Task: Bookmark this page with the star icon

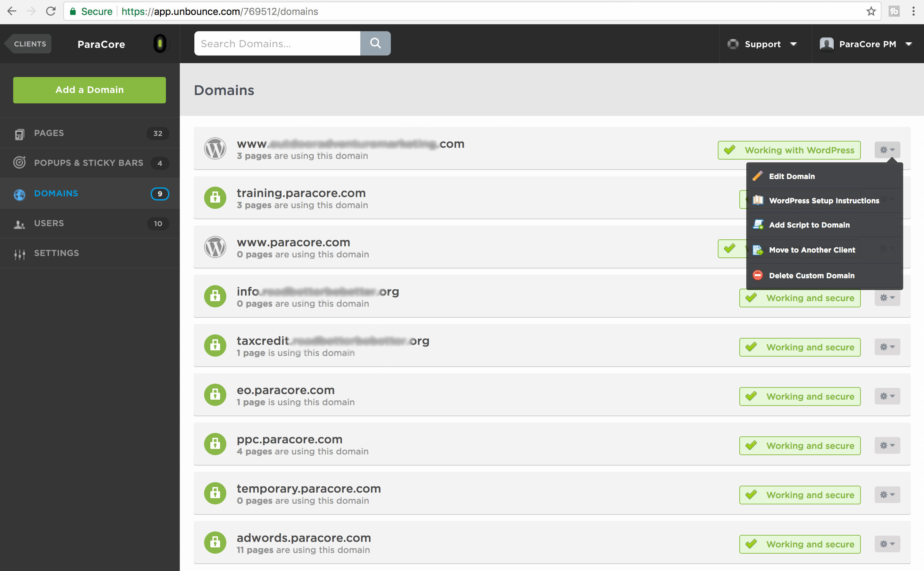Action: [x=871, y=11]
